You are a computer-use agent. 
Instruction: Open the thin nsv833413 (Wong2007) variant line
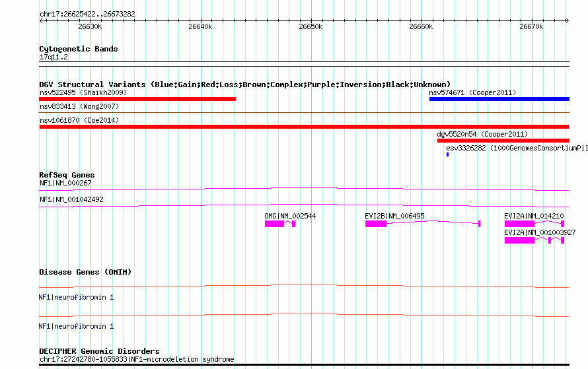click(304, 113)
